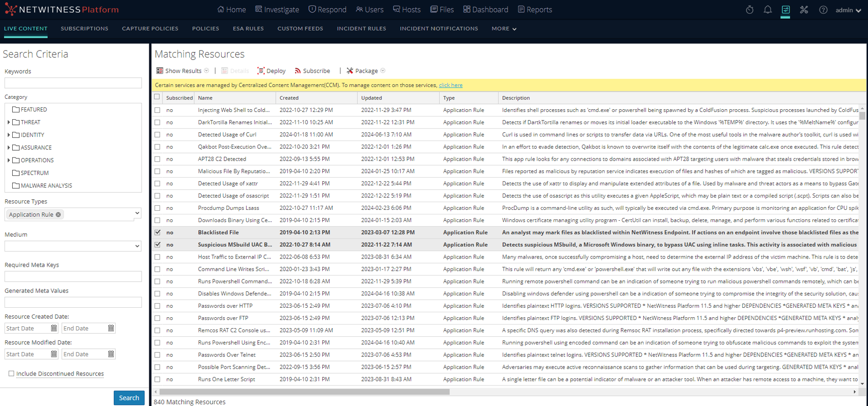Expand the ASSURANCE category tree node
868x406 pixels.
pos(9,148)
